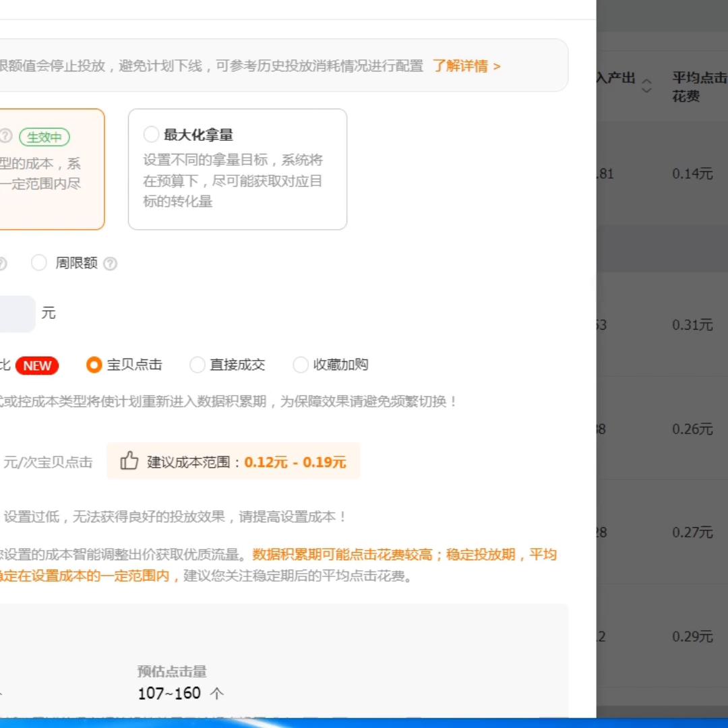This screenshot has height=728, width=728.
Task: Click the red NEW badge
Action: click(36, 365)
